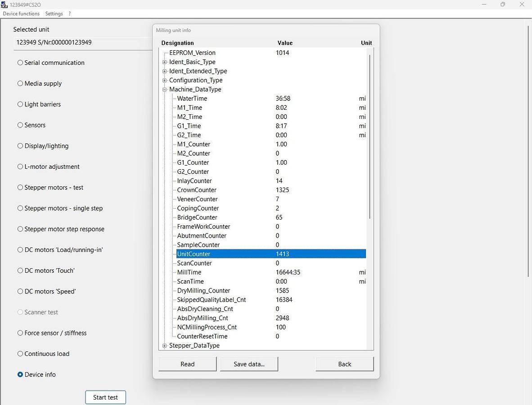Click the Start test button

click(105, 397)
